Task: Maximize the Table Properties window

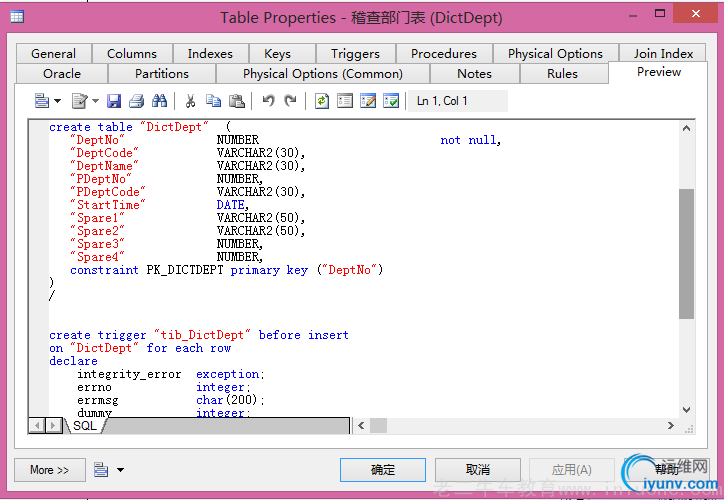Action: (660, 13)
